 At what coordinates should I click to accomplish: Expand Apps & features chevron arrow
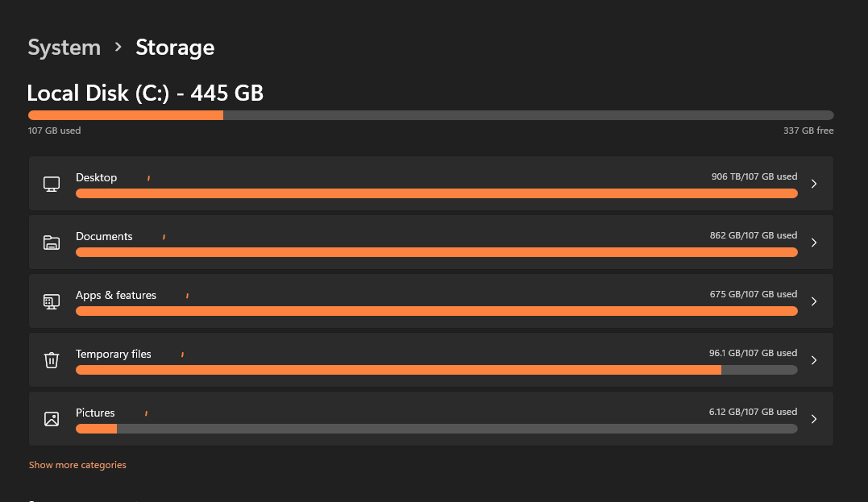point(814,301)
